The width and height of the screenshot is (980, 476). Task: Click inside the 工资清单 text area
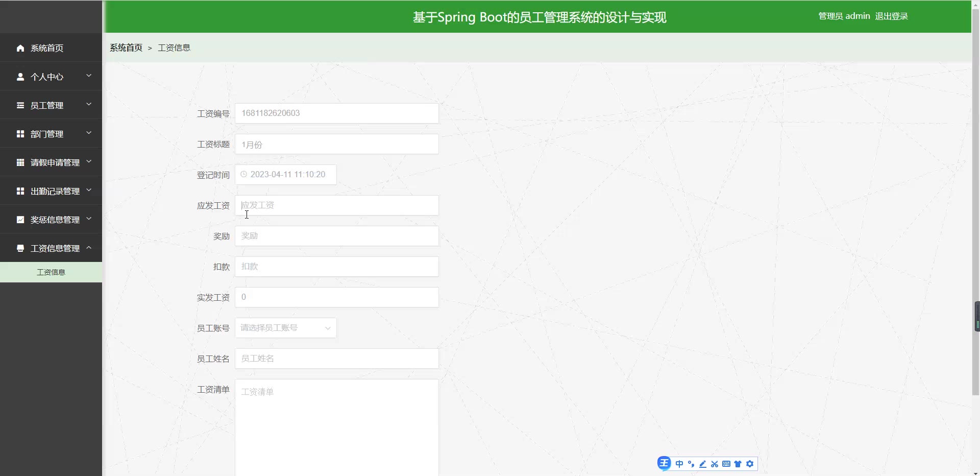[336, 427]
